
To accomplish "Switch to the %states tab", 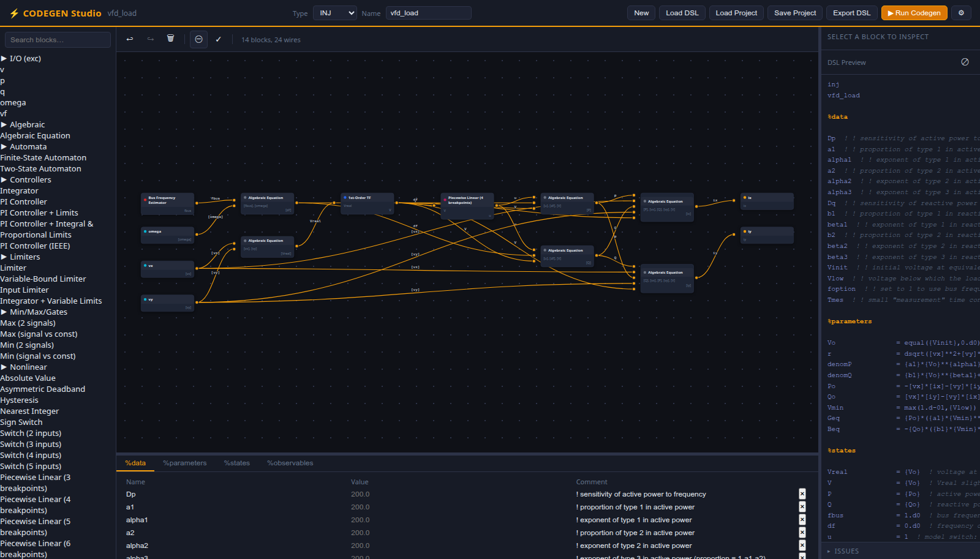I will 237,463.
